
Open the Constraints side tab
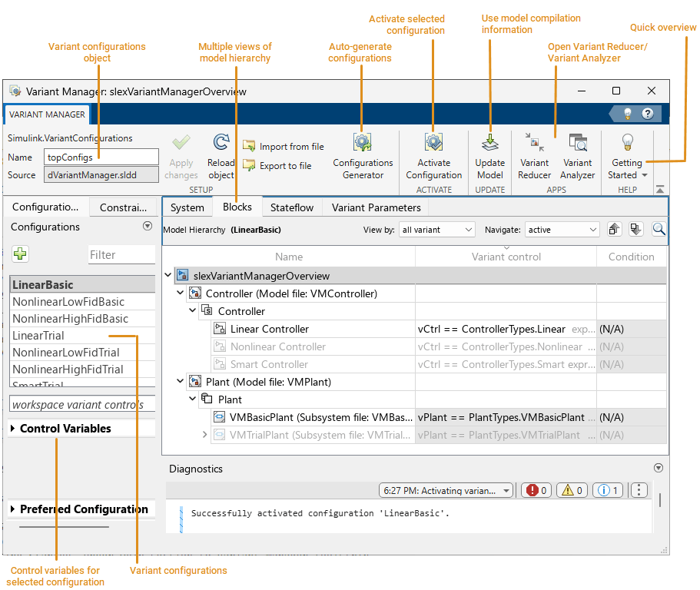tap(123, 207)
